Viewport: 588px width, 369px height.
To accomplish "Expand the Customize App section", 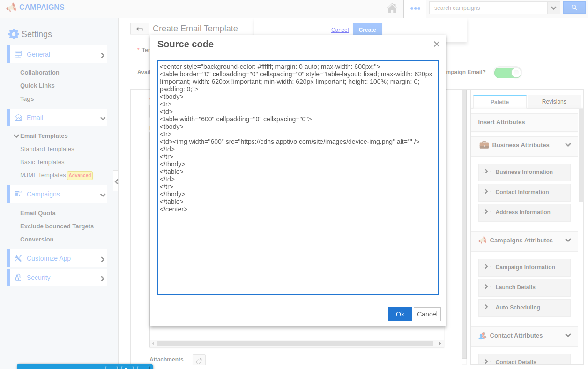I will coord(103,259).
